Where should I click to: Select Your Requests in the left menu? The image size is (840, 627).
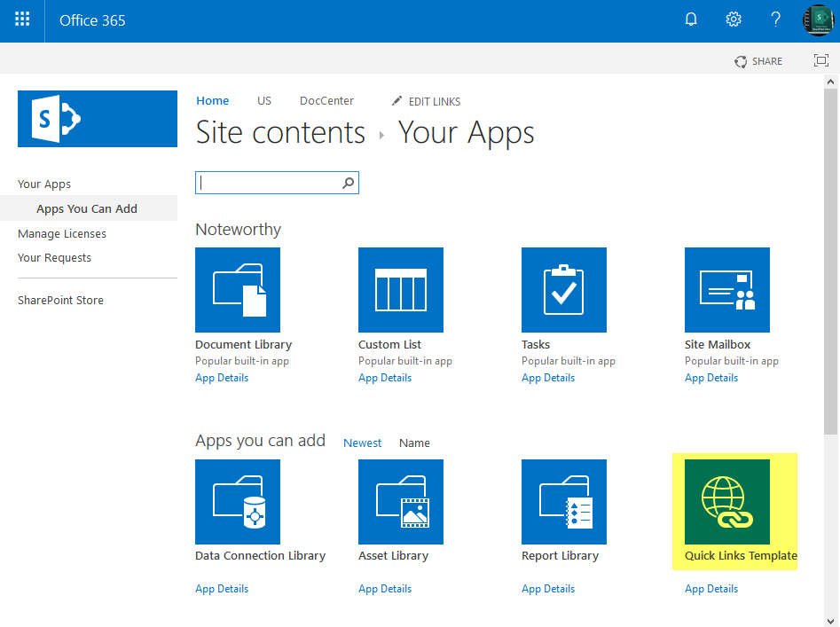[56, 257]
